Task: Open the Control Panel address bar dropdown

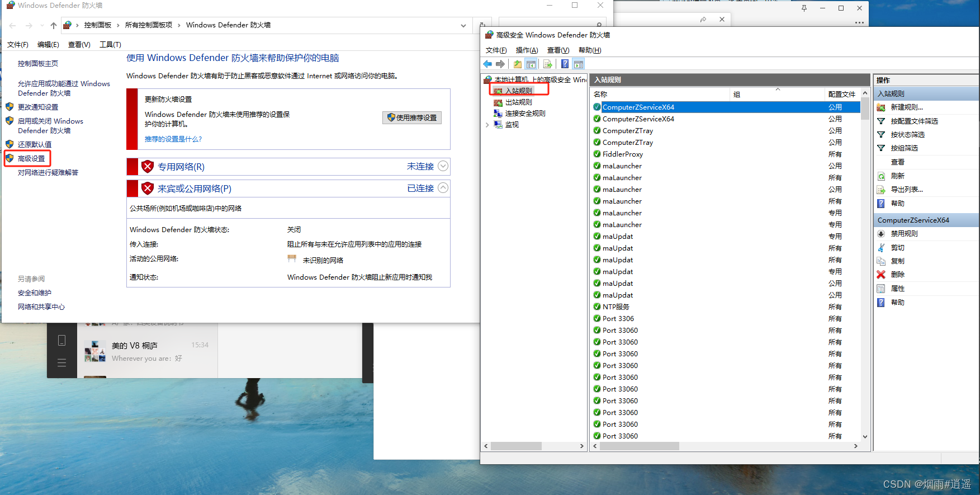Action: (463, 25)
